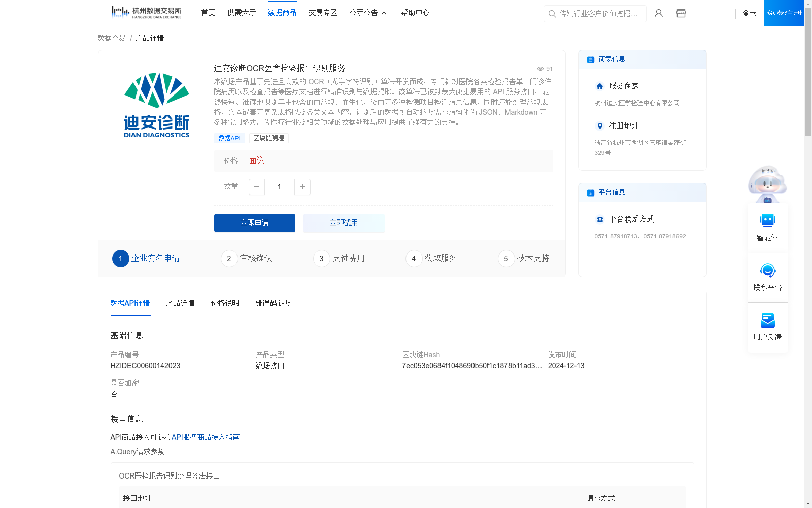Open the 智能体 assistant icon
Image resolution: width=812 pixels, height=508 pixels.
pyautogui.click(x=768, y=220)
